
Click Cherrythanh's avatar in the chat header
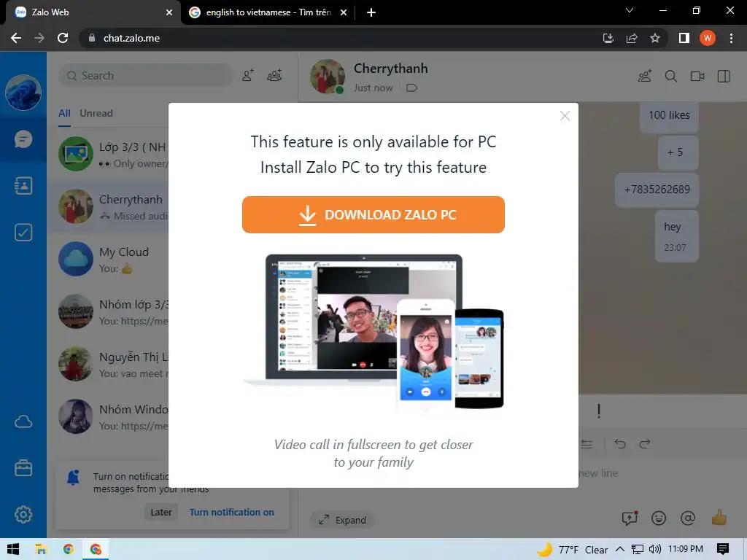tap(328, 76)
